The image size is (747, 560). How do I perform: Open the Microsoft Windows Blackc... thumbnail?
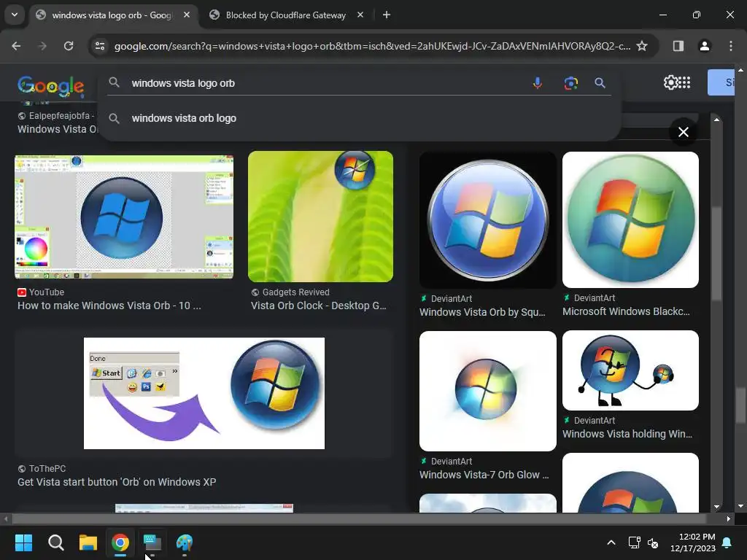click(x=631, y=219)
